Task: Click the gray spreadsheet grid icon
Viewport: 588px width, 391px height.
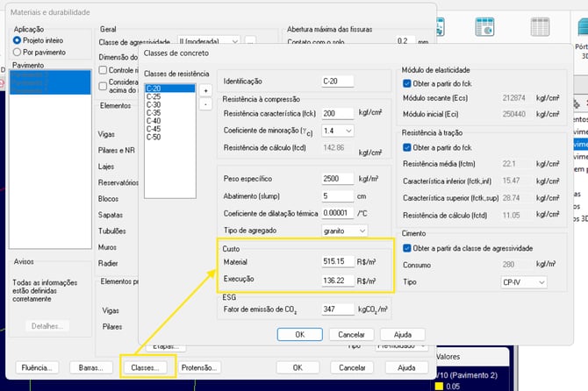Action: point(540,27)
